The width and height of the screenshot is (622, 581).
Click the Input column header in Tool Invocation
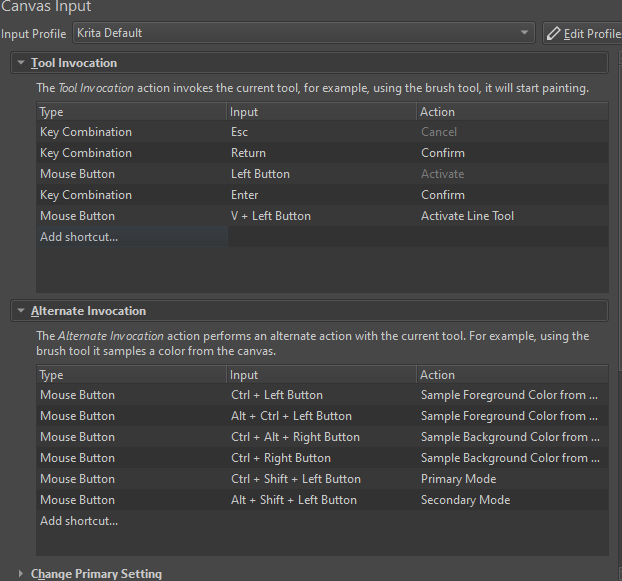coord(244,112)
